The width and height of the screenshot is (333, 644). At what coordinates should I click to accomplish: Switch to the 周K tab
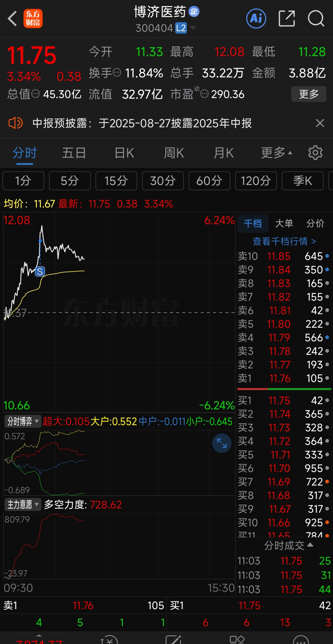coord(174,153)
